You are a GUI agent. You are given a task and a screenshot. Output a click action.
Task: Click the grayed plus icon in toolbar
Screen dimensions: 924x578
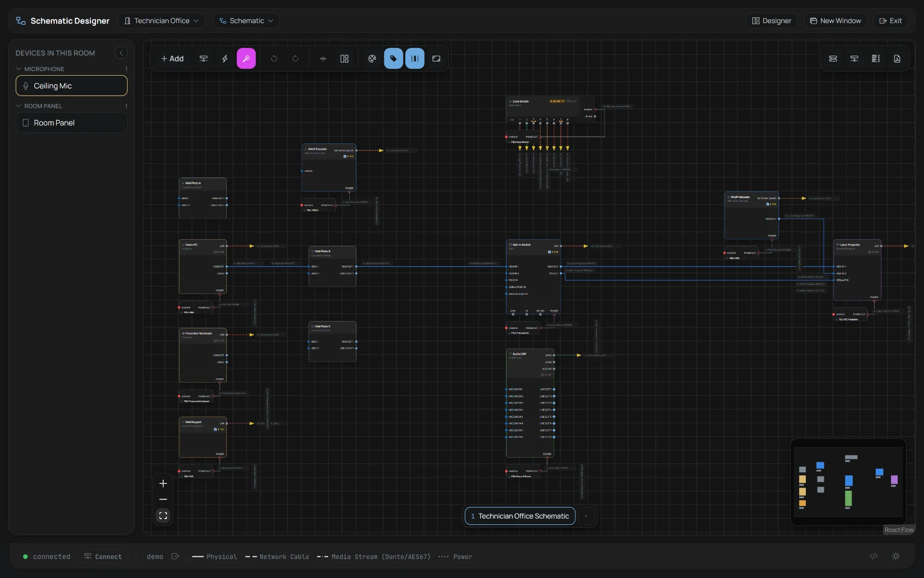point(323,59)
